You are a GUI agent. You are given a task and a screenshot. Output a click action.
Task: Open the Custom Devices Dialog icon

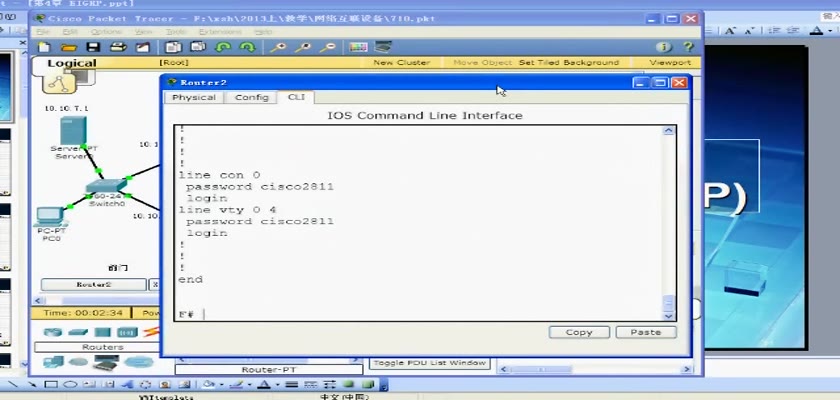pos(383,47)
